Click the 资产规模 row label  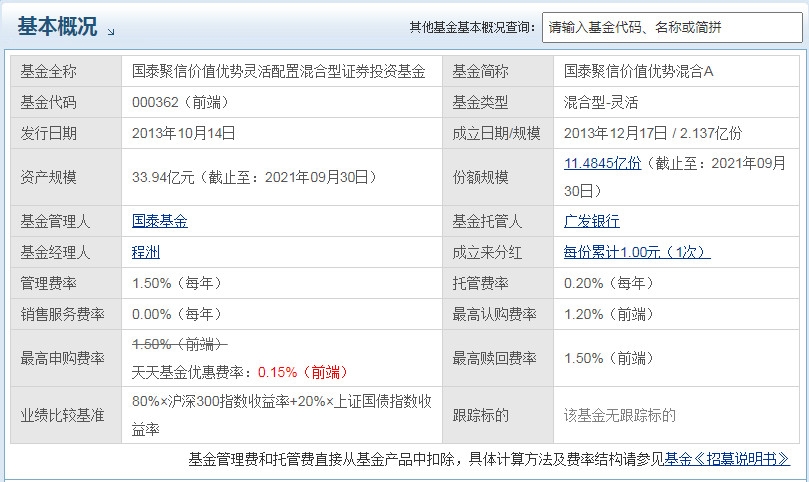tap(48, 178)
